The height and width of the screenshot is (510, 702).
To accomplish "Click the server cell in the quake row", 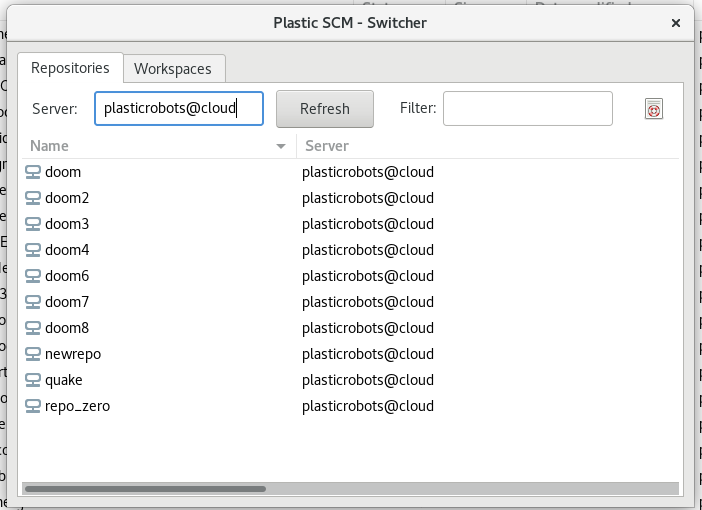I will tap(368, 380).
